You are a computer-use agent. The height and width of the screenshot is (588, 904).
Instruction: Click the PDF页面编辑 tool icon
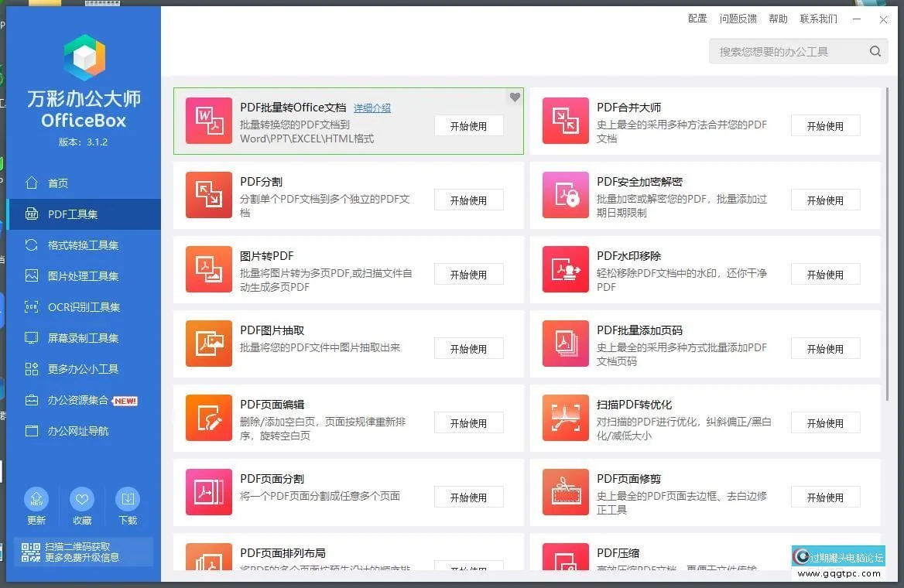click(x=208, y=418)
